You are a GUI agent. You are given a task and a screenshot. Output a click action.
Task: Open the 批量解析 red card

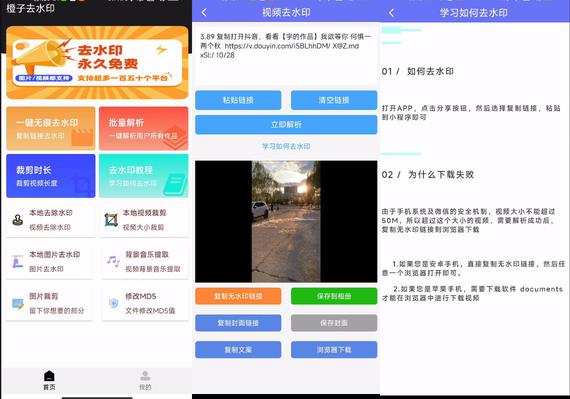click(x=144, y=128)
